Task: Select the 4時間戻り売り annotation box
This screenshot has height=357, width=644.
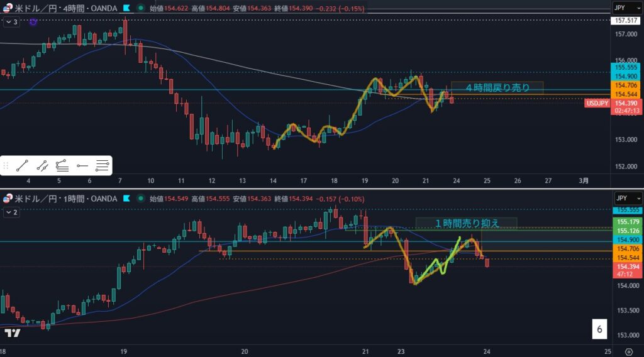Action: (496, 88)
